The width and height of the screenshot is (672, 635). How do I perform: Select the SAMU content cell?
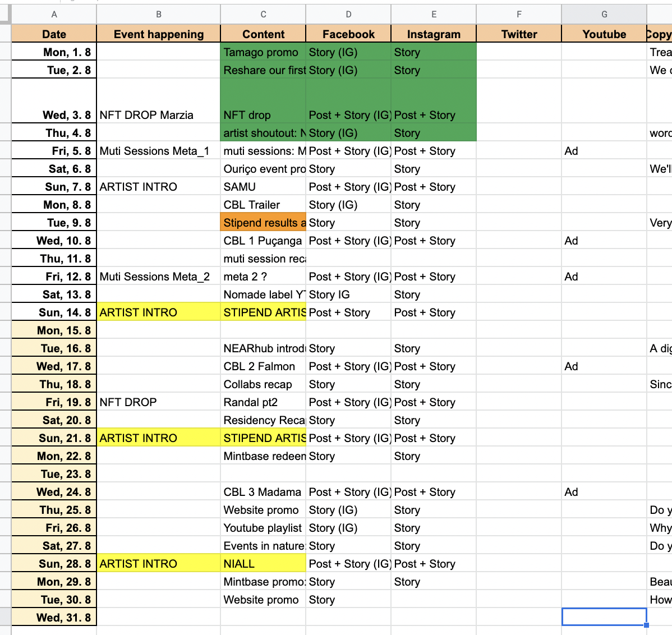(x=263, y=187)
